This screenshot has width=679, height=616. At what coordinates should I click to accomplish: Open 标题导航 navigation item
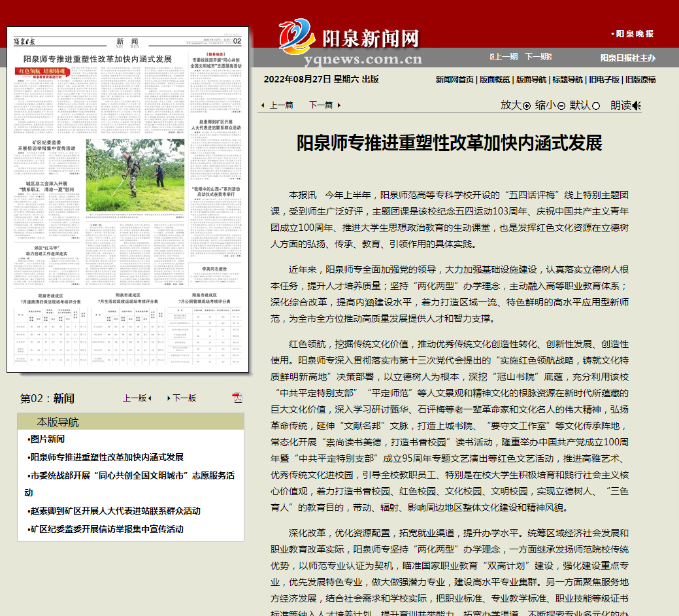tap(567, 80)
